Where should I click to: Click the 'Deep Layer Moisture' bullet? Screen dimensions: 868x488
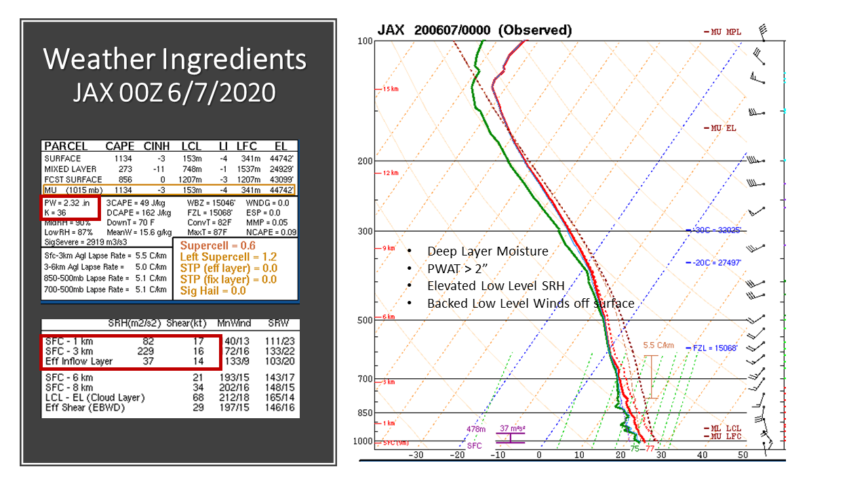tap(487, 251)
